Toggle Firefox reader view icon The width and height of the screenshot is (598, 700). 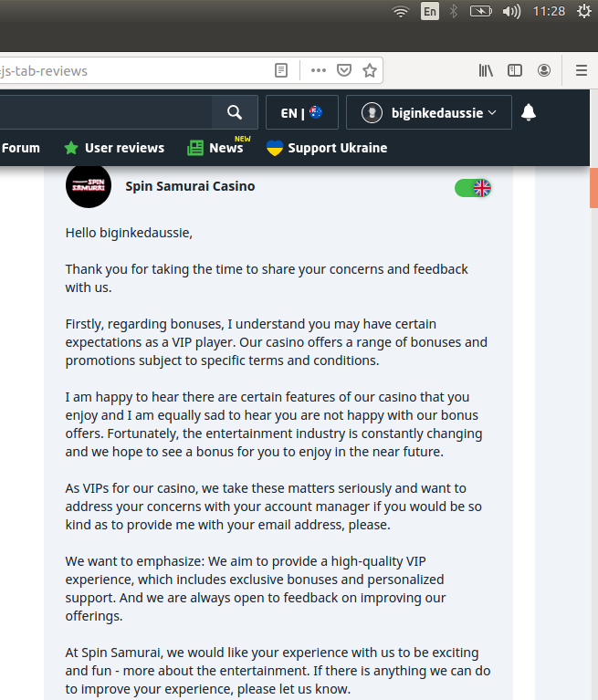[x=282, y=70]
